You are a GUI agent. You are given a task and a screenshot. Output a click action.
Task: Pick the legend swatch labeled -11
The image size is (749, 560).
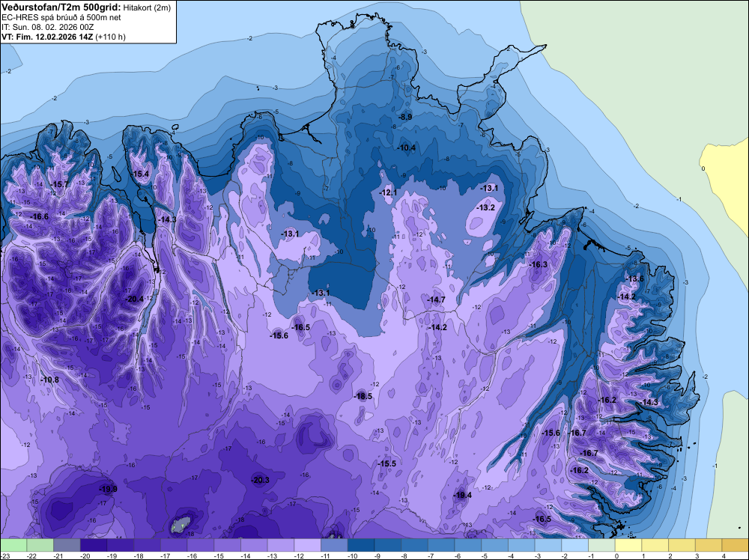334,545
